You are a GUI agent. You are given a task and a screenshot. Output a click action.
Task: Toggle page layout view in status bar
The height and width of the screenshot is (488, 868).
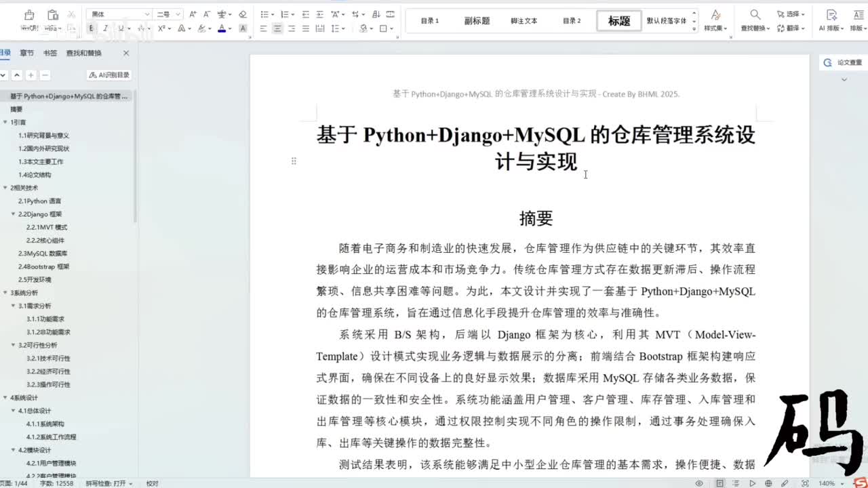coord(720,483)
